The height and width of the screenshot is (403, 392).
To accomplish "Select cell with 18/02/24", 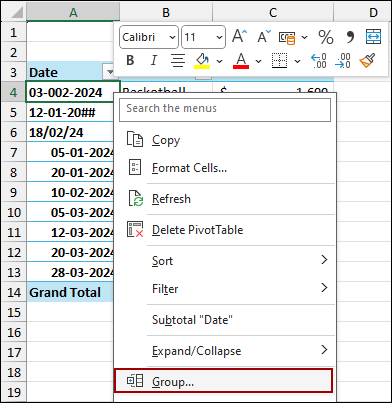I will 70,132.
